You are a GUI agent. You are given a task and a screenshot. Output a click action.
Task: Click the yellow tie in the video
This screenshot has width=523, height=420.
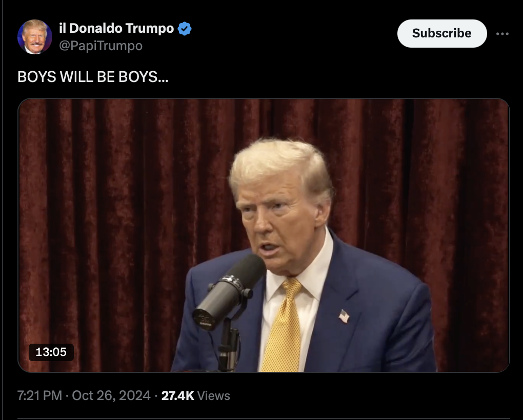[x=283, y=326]
